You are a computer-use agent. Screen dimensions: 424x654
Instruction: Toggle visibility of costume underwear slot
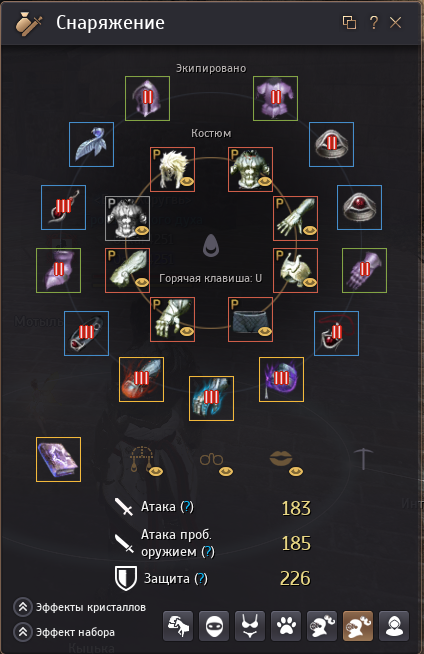(265, 332)
